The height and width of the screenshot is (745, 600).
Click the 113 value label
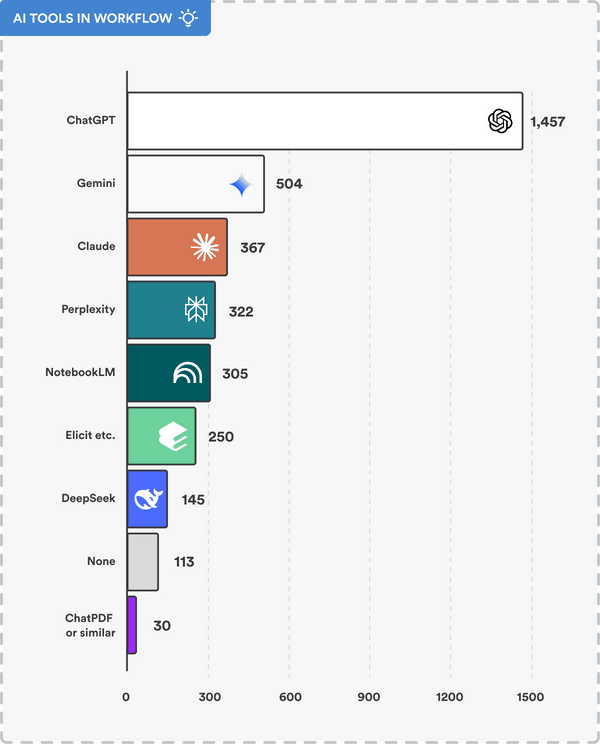tap(184, 562)
